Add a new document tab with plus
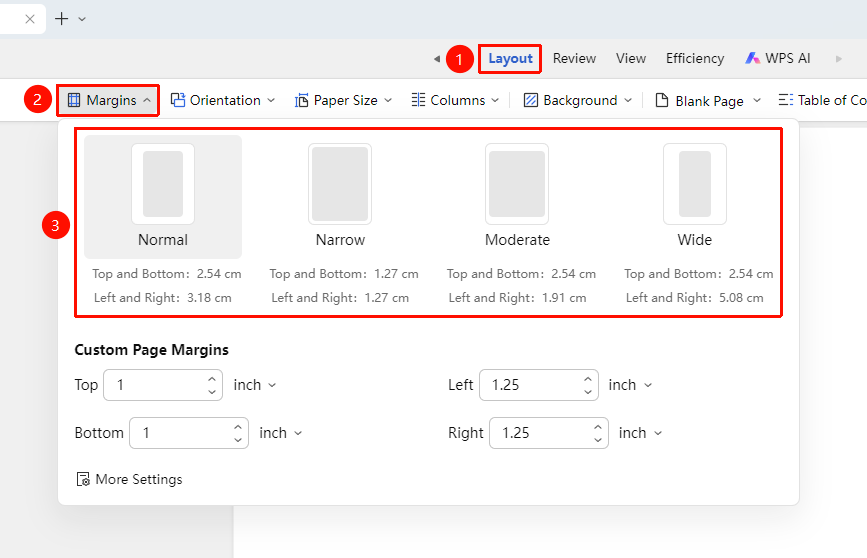 tap(61, 19)
